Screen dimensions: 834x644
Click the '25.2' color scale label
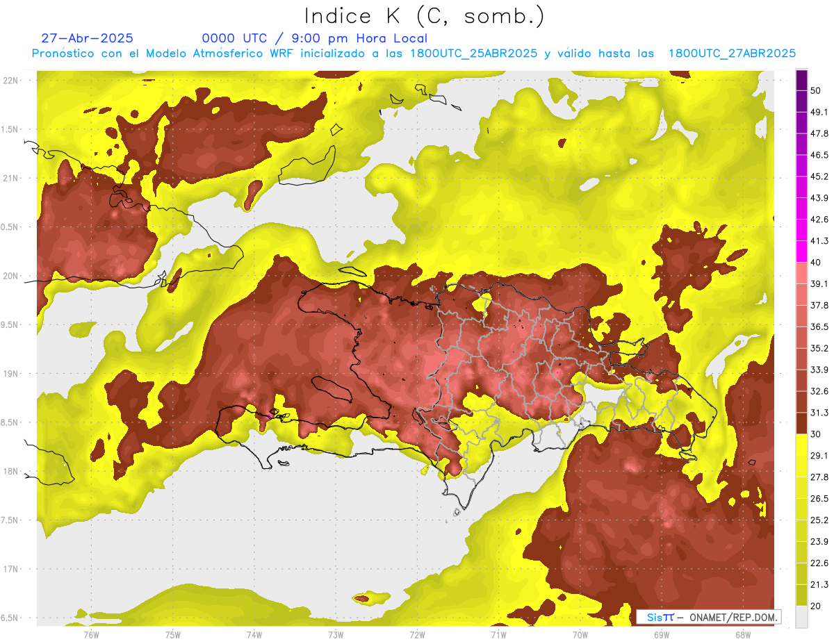[820, 520]
